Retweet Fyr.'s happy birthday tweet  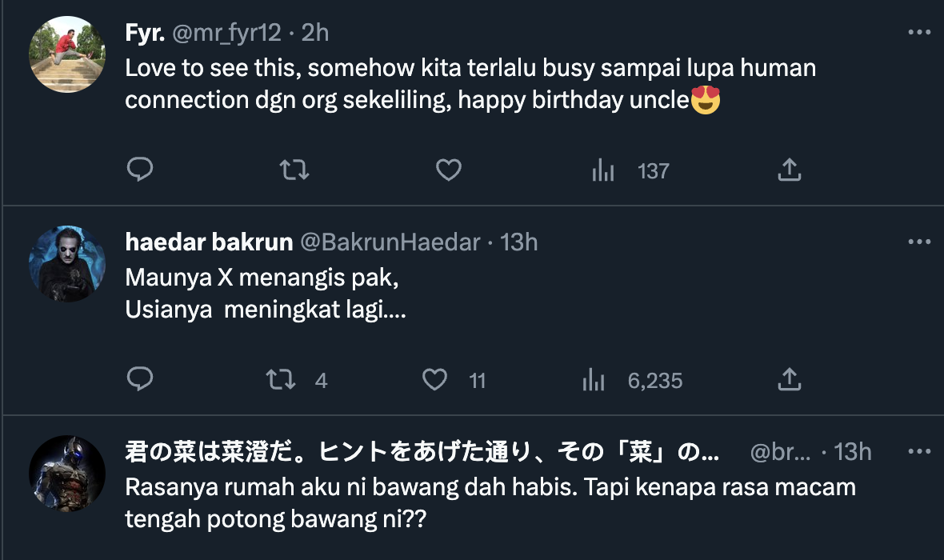coord(294,170)
